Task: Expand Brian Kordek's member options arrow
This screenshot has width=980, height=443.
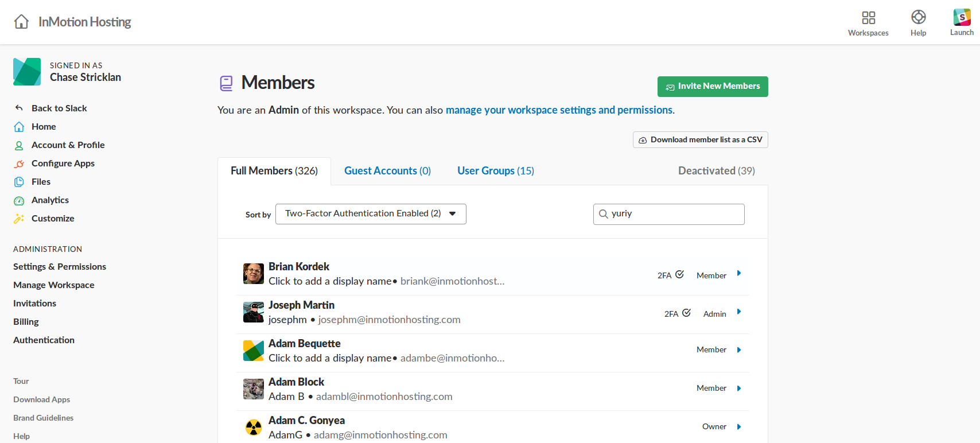Action: coord(739,274)
